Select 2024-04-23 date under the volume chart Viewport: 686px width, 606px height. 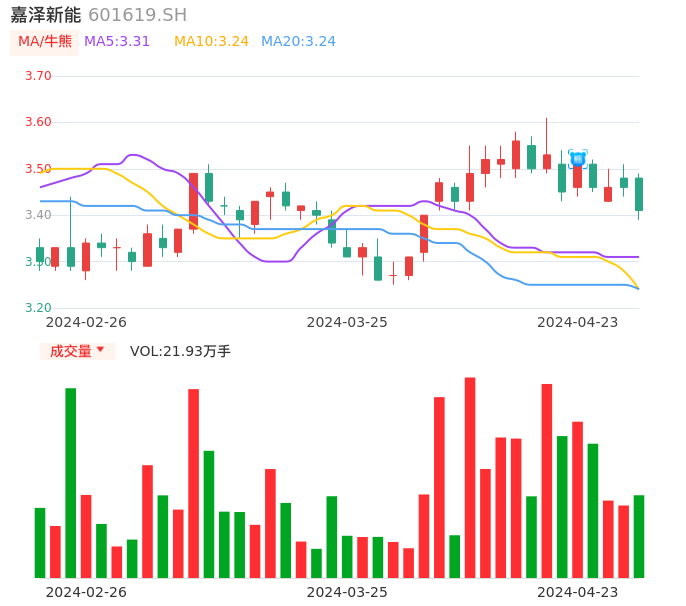click(578, 591)
